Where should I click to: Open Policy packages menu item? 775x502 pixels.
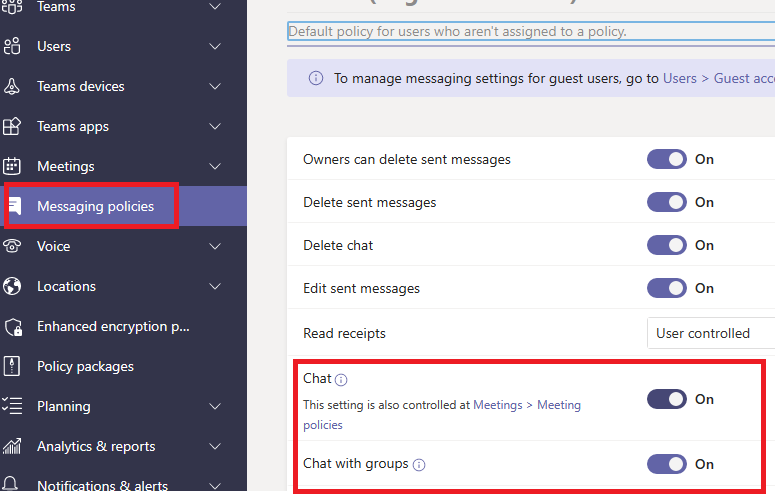124,366
